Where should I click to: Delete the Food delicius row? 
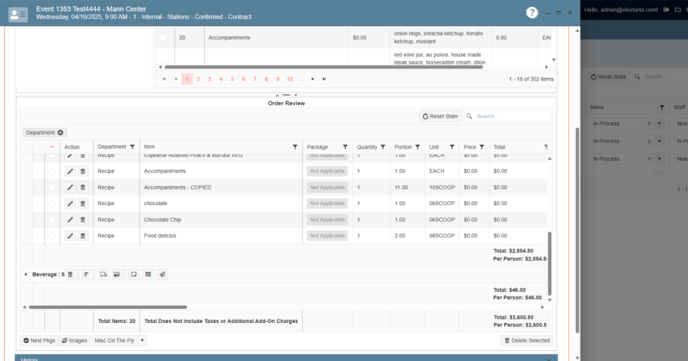point(82,236)
